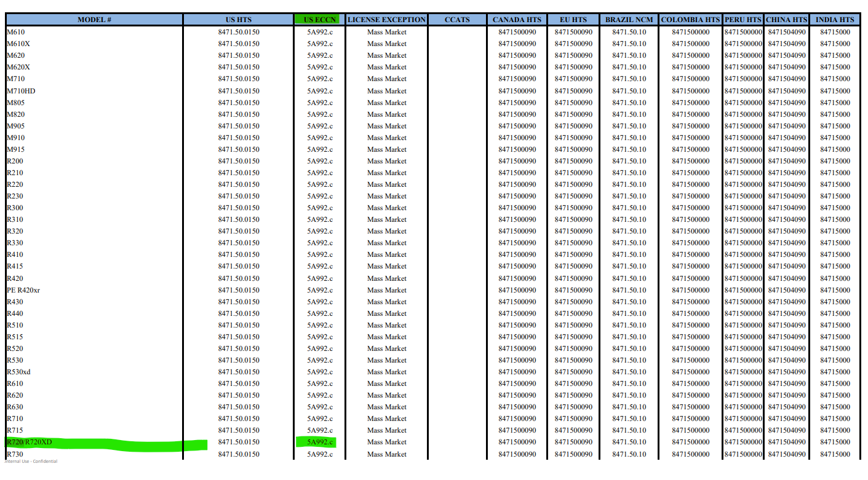Click the Internal Use - Confidential footer text
This screenshot has height=480, width=868.
click(31, 462)
